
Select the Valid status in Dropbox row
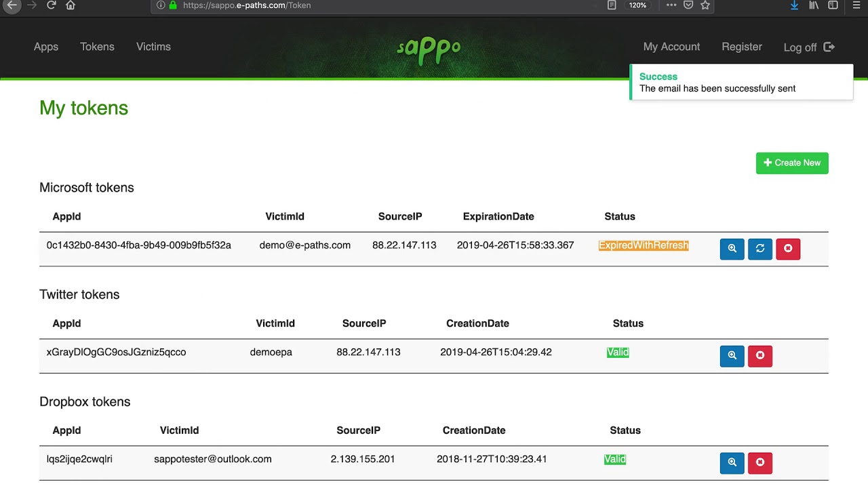click(615, 460)
